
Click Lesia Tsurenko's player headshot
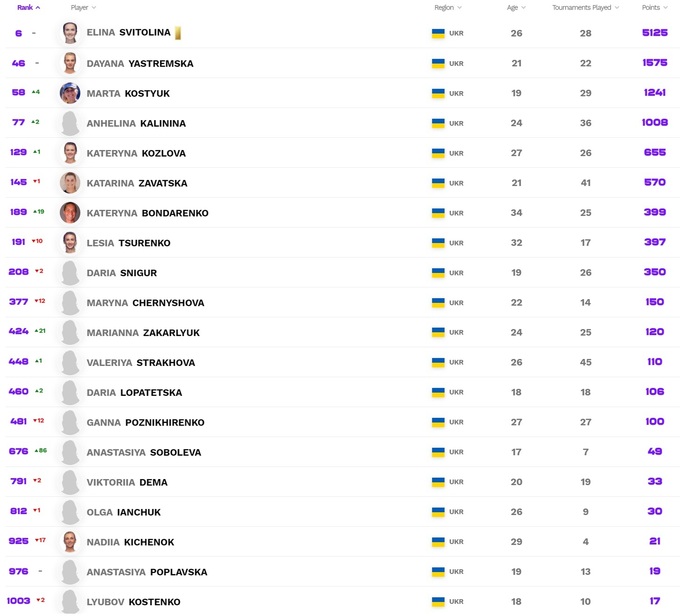point(70,243)
